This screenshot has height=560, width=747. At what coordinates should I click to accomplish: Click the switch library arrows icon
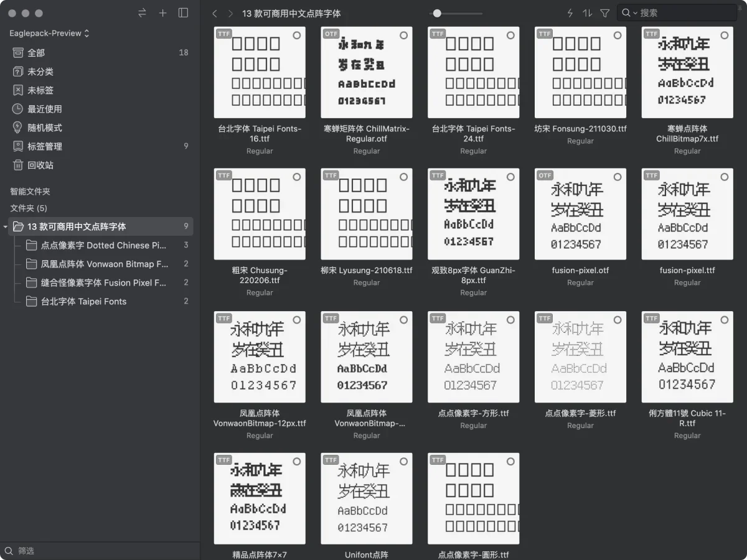click(x=142, y=13)
